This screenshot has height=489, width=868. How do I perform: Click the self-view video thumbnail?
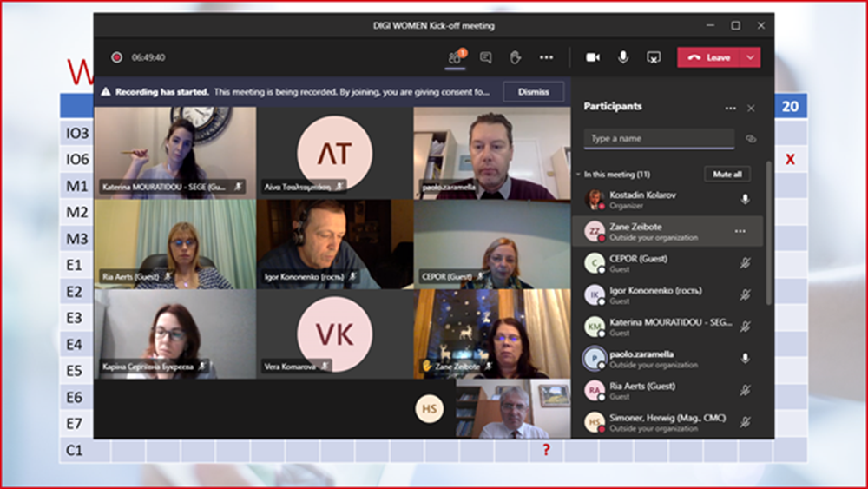pos(513,409)
